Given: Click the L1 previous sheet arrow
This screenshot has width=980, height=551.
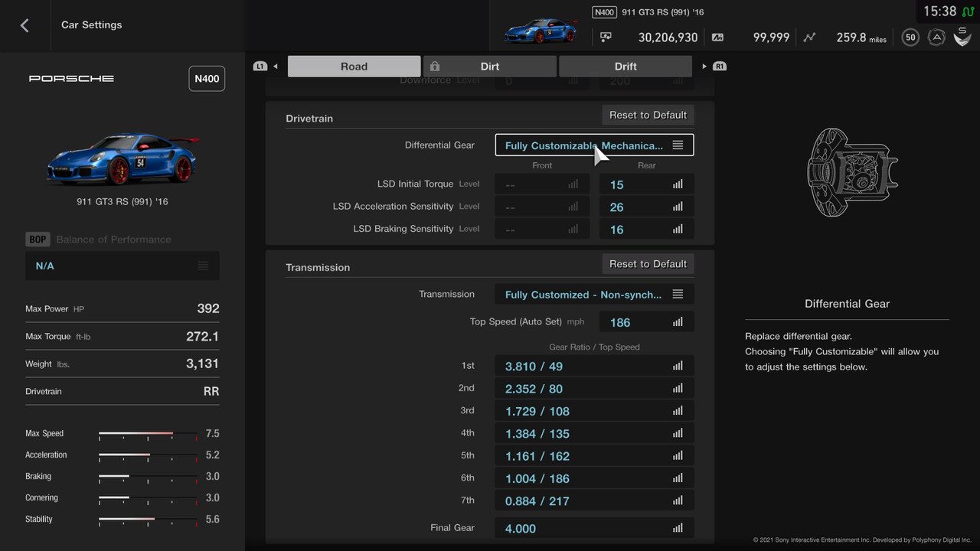Looking at the screenshot, I should click(265, 67).
